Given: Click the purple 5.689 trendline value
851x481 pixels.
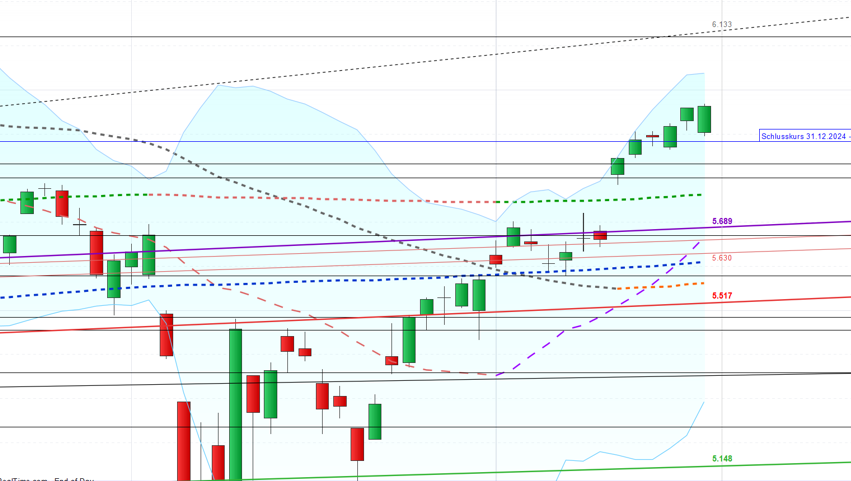Looking at the screenshot, I should click(722, 221).
